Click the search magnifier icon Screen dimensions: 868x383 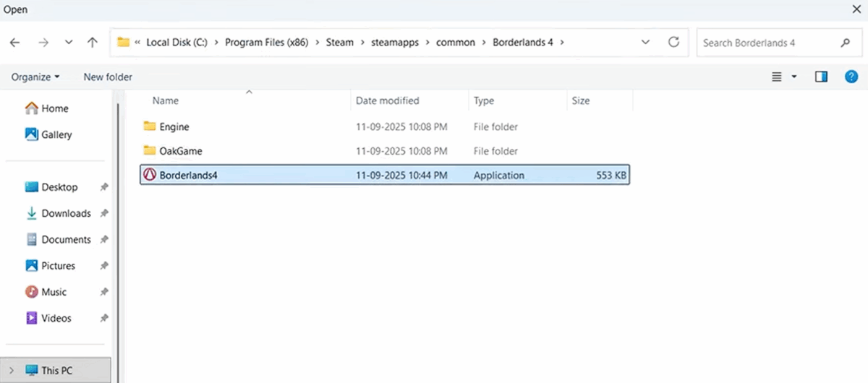[845, 43]
